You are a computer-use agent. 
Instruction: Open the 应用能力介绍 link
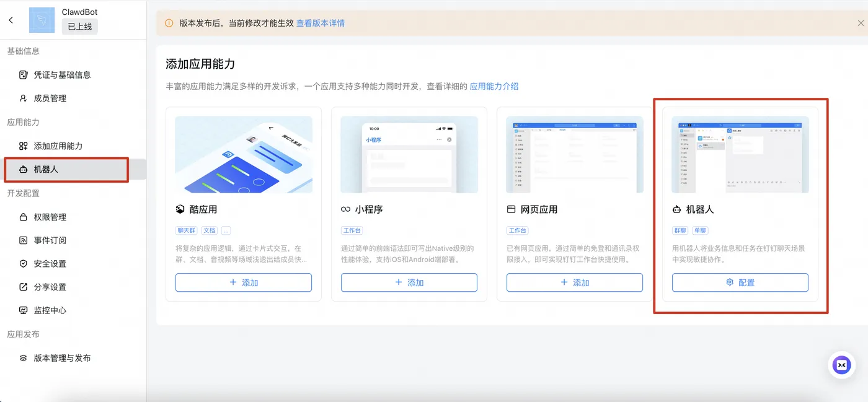pyautogui.click(x=494, y=87)
